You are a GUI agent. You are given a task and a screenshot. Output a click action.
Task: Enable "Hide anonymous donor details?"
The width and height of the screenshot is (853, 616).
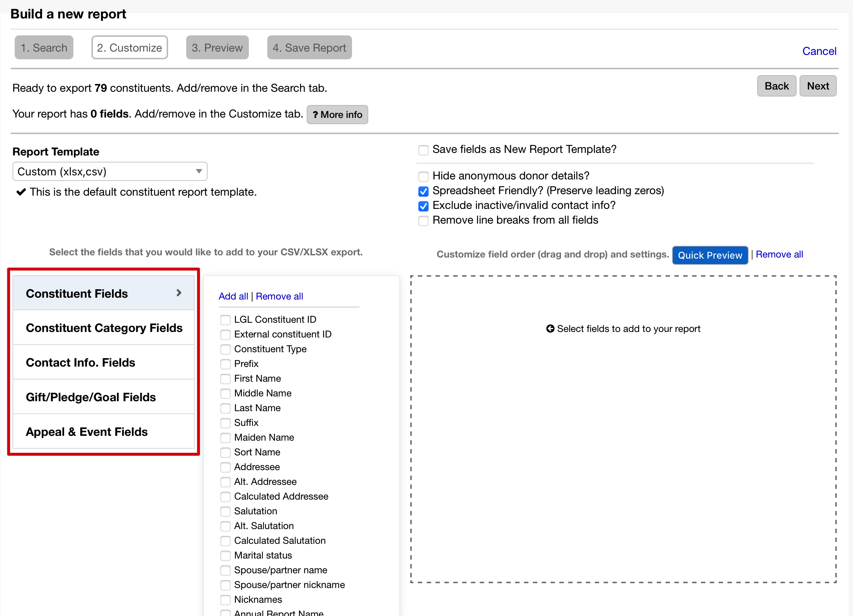(x=424, y=176)
